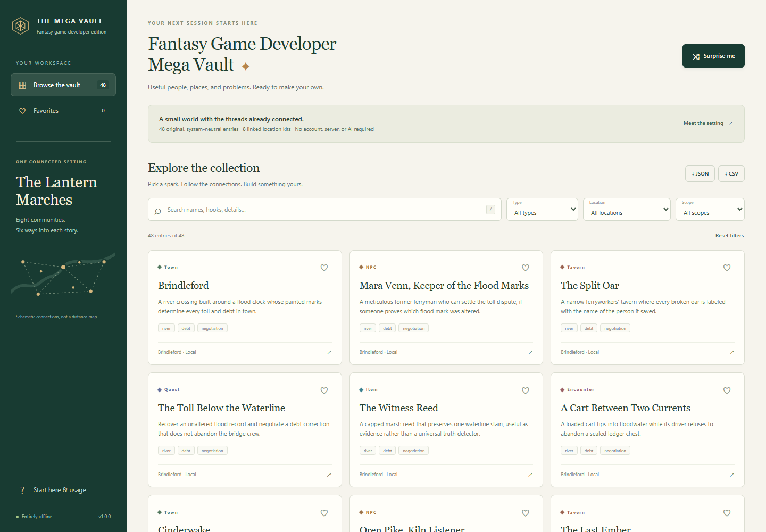The image size is (766, 532).
Task: Click the search magnifier icon
Action: pos(157,211)
